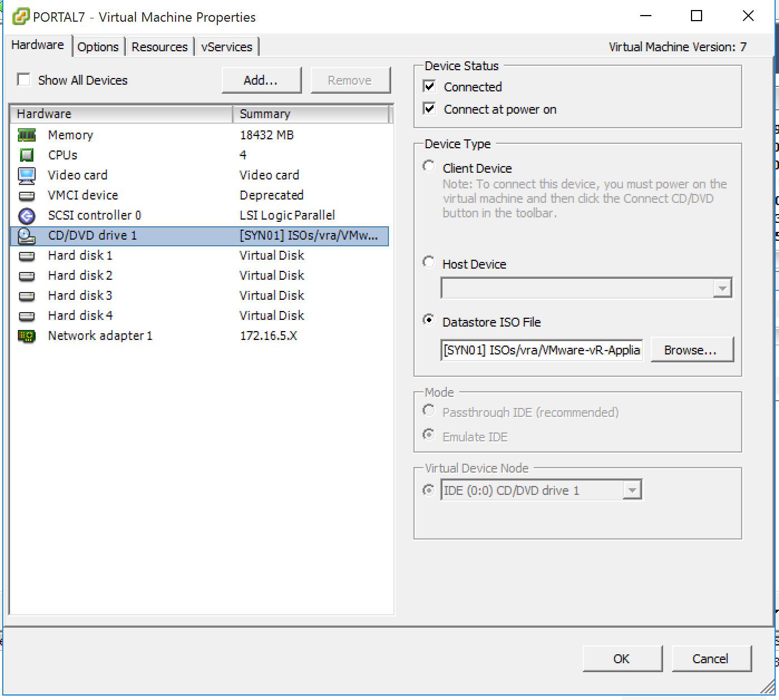Click the Cancel button

click(x=711, y=659)
